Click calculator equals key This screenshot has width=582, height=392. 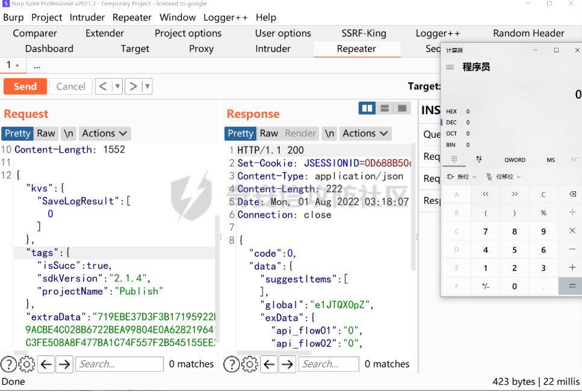[x=572, y=286]
